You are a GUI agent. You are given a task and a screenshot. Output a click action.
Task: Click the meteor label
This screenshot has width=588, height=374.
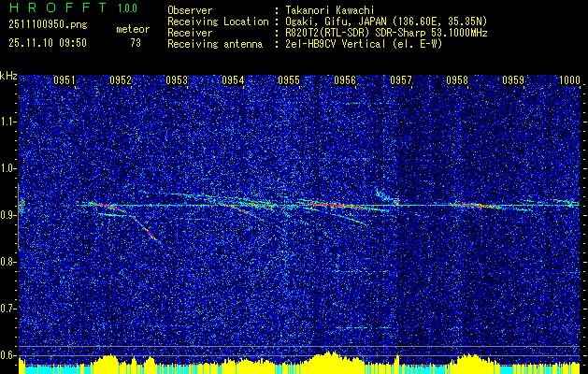click(133, 29)
